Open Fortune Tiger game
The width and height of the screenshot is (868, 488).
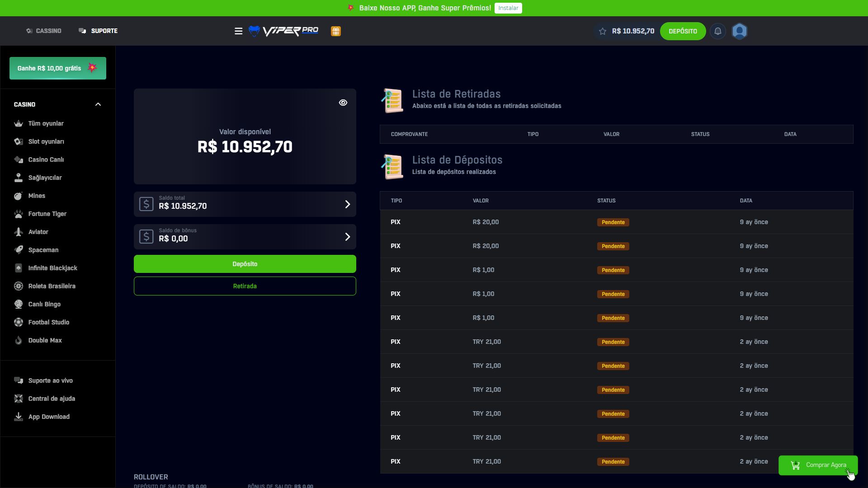pos(47,214)
